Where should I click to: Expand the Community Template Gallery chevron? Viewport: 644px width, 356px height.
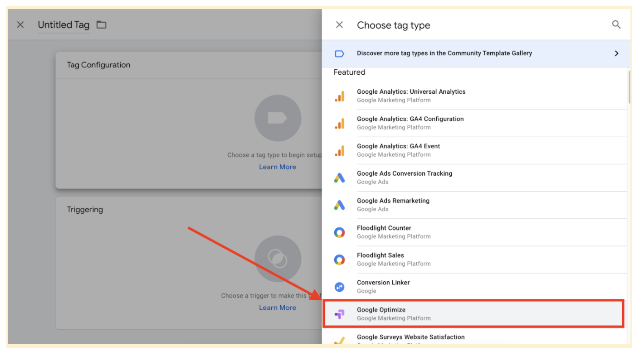click(x=617, y=53)
